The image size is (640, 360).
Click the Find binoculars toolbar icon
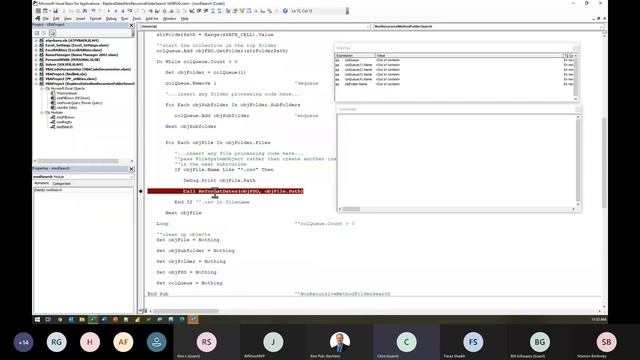coord(84,11)
